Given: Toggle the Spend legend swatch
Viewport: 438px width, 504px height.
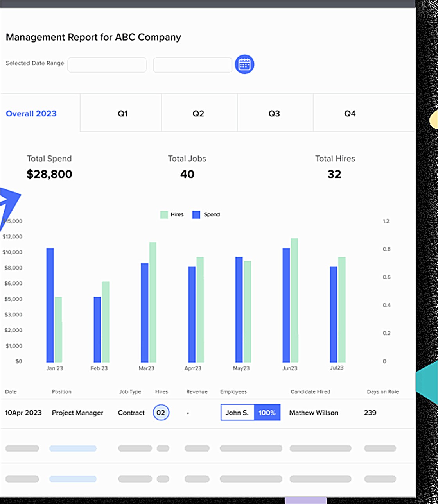Looking at the screenshot, I should coord(196,214).
